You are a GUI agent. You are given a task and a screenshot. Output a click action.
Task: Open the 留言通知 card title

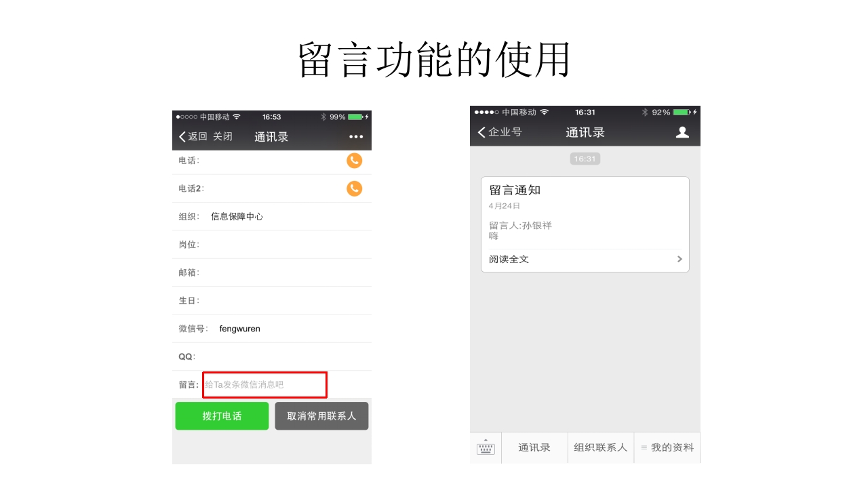515,190
